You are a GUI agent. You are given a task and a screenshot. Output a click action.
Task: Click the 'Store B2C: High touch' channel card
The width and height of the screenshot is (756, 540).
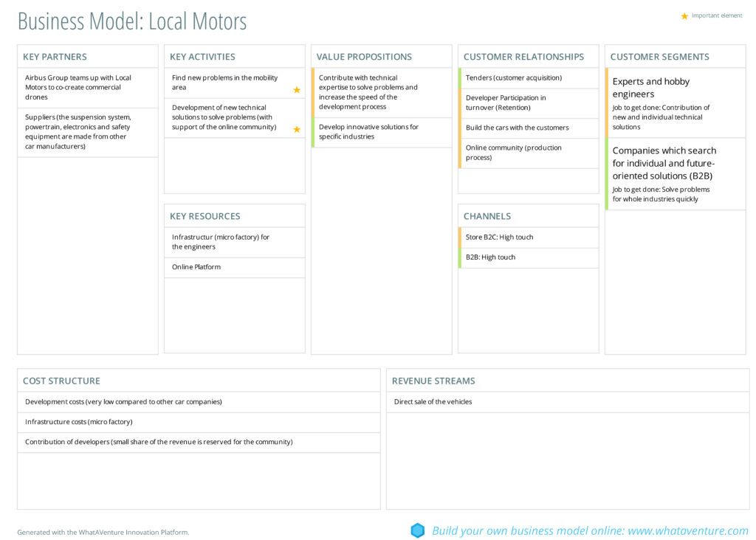[x=529, y=238]
